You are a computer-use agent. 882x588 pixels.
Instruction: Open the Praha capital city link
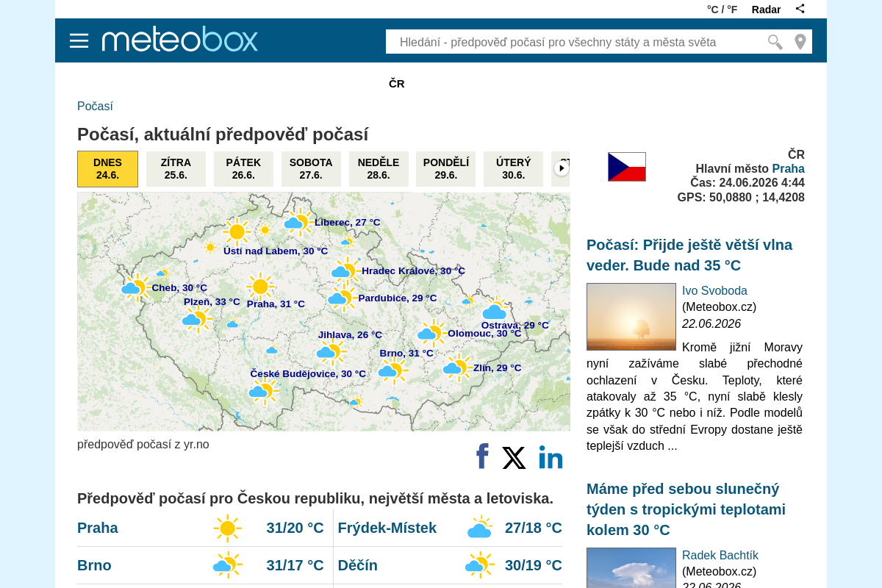788,168
